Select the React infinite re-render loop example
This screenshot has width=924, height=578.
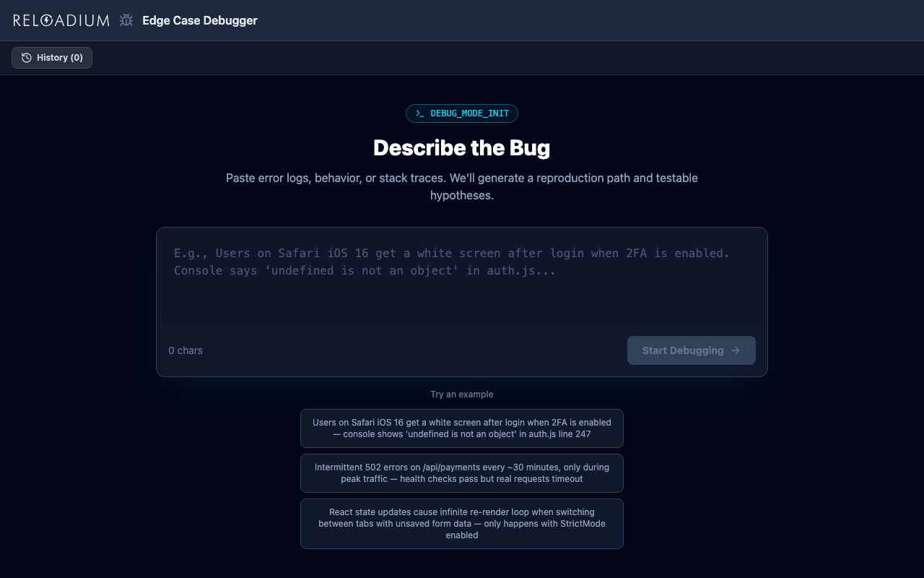(x=462, y=523)
